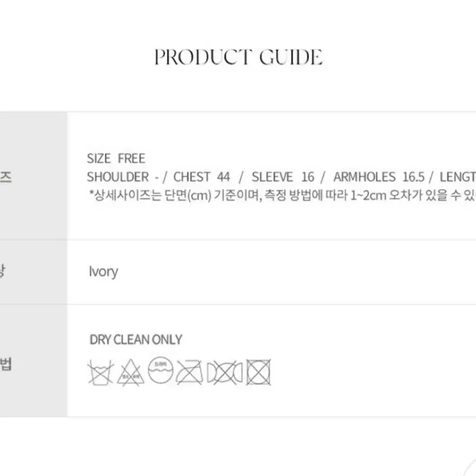The width and height of the screenshot is (476, 476).
Task: Click the size row header cell
Action: click(x=33, y=176)
